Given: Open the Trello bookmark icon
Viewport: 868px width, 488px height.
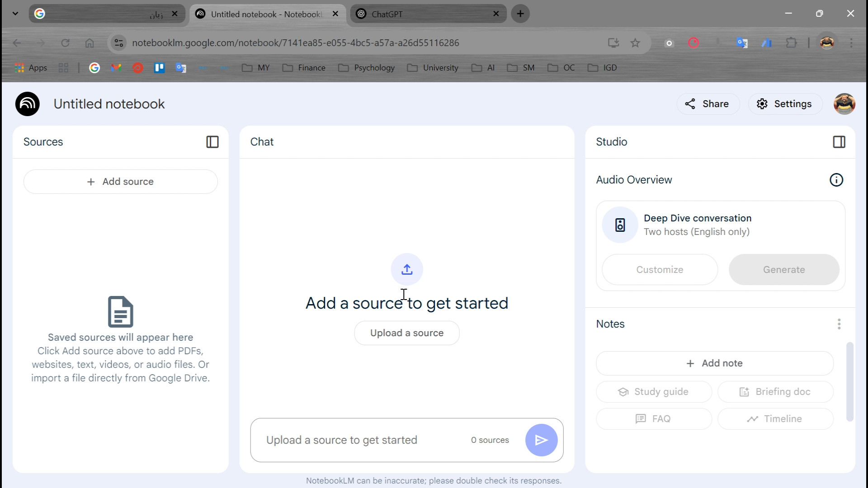Looking at the screenshot, I should (x=159, y=68).
